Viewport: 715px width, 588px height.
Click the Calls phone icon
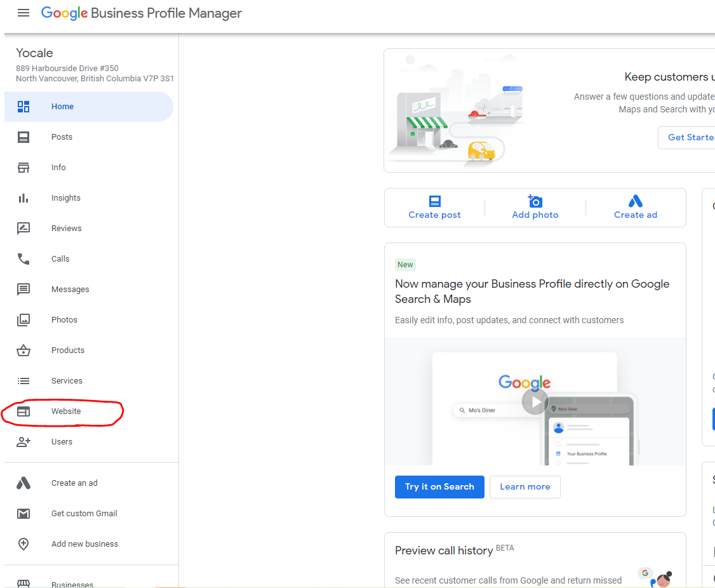23,259
